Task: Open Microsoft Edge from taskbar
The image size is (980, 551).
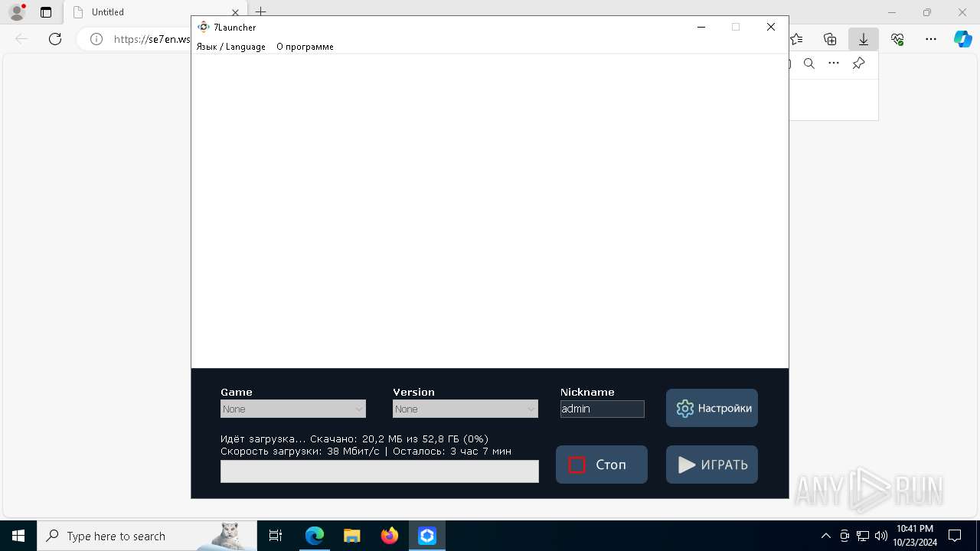Action: 315,536
